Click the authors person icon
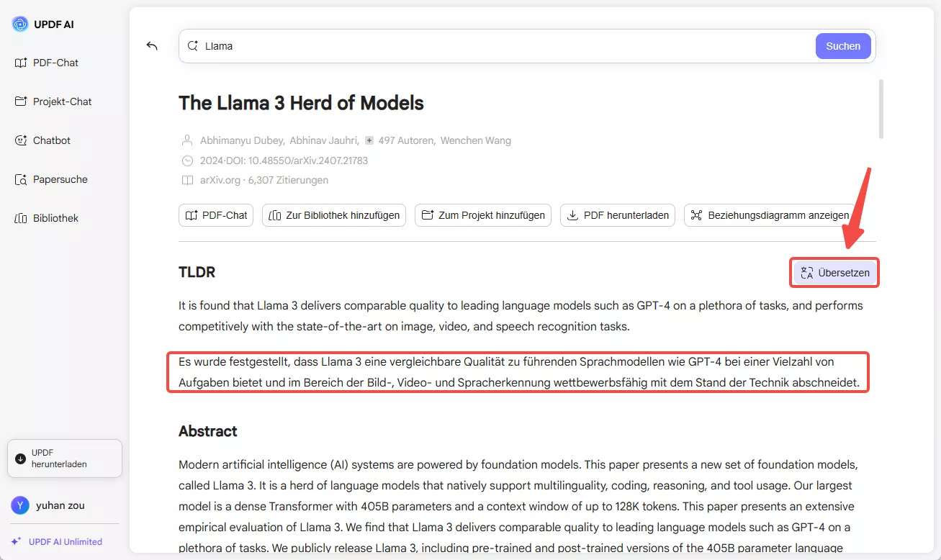941x560 pixels. click(x=187, y=140)
